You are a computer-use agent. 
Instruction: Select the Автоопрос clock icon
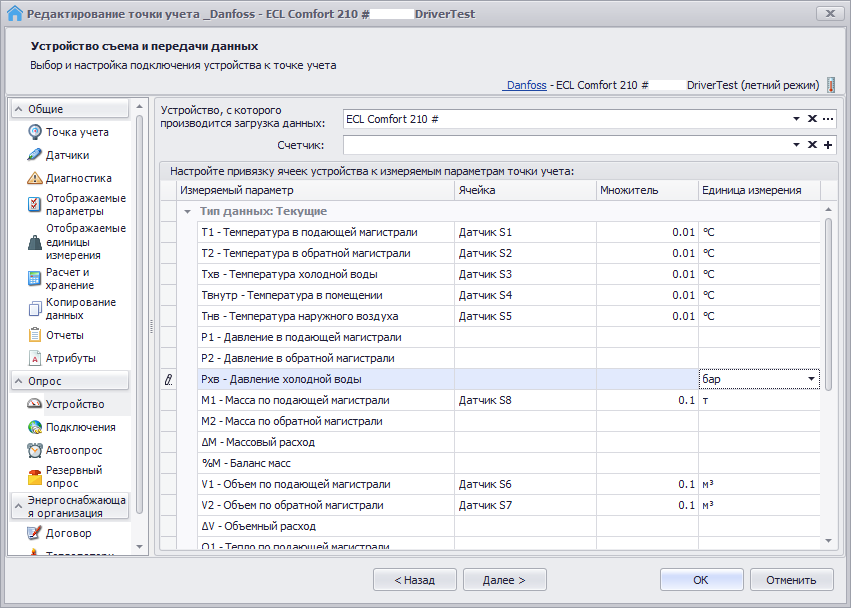[35, 450]
